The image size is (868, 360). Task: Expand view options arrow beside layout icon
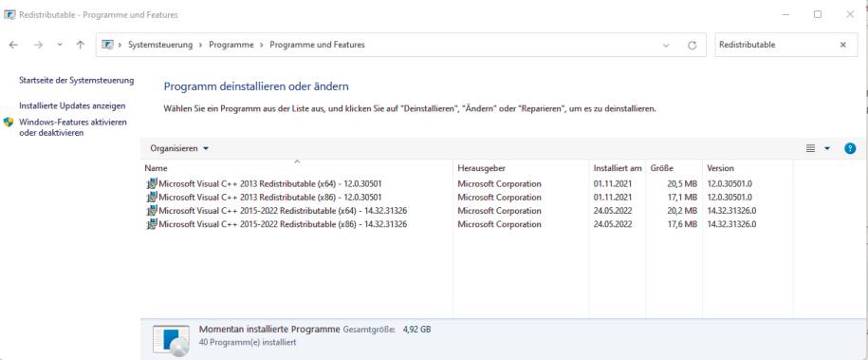coord(827,148)
